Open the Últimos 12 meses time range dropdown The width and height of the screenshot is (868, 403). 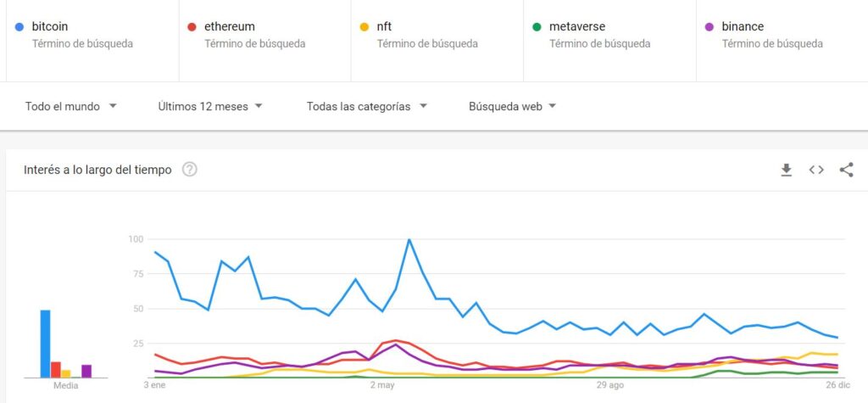(x=210, y=106)
